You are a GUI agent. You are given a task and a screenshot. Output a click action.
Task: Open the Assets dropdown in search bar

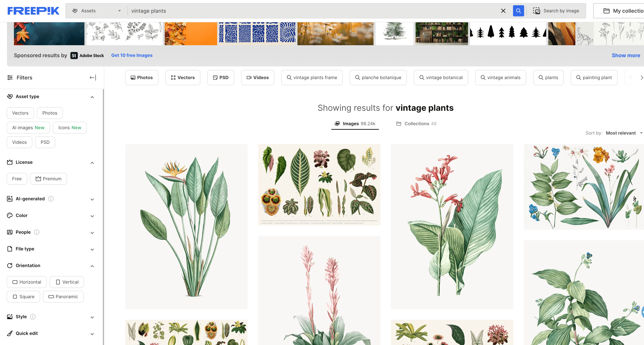96,11
